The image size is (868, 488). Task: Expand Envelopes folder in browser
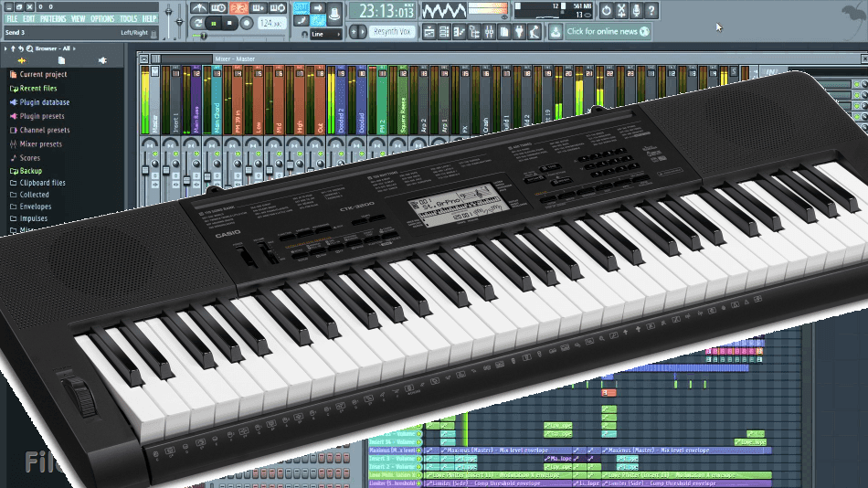(x=30, y=206)
